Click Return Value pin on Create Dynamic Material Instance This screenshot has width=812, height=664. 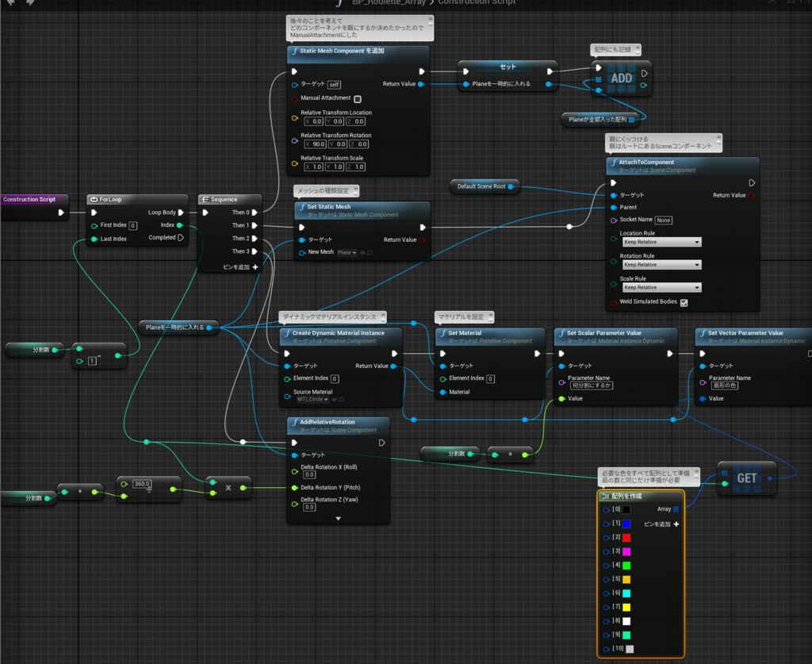point(393,367)
